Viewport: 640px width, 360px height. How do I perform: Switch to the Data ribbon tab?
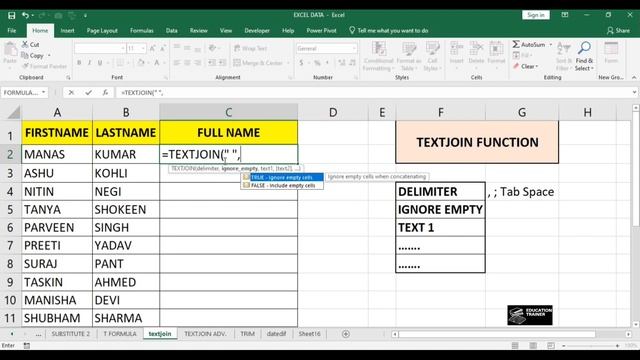tap(171, 30)
